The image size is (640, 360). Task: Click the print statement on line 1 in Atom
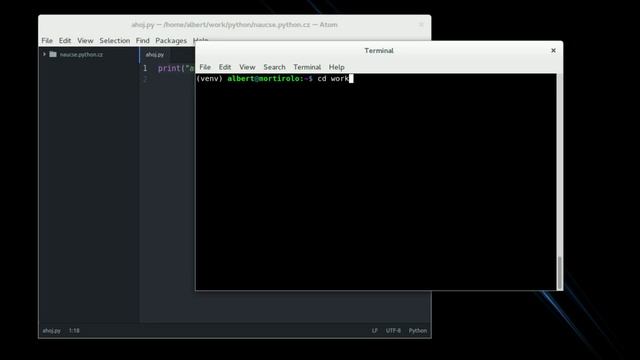click(176, 68)
